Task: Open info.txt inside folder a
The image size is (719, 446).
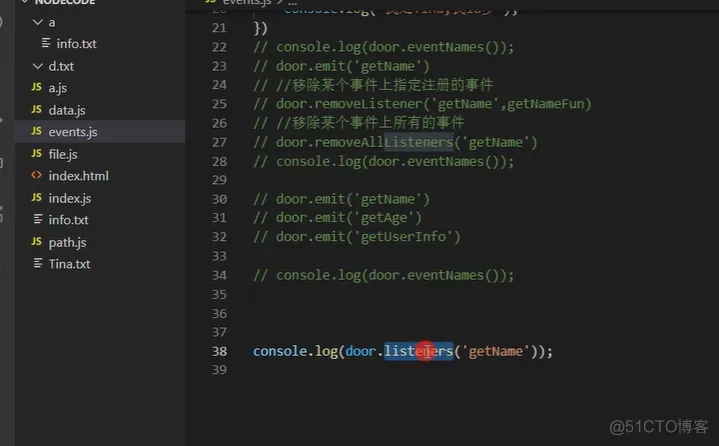Action: pyautogui.click(x=76, y=44)
